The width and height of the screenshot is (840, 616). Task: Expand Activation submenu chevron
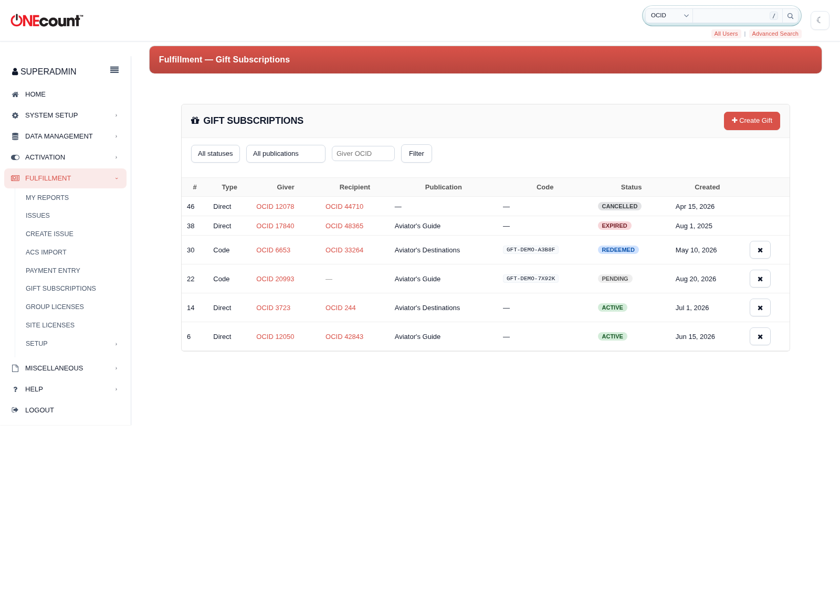(116, 157)
